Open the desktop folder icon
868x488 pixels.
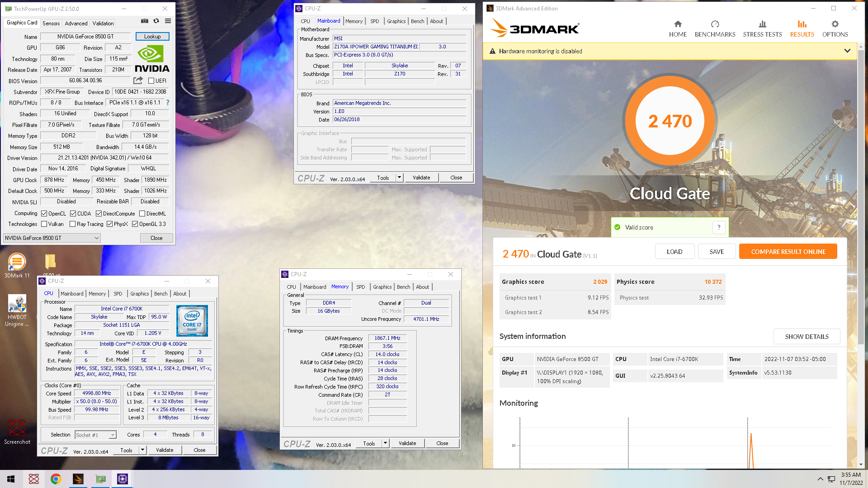[x=50, y=262]
